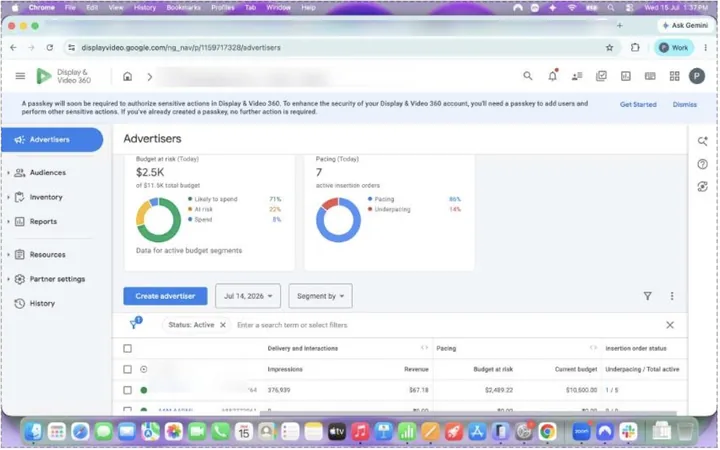720x450 pixels.
Task: Open the Bookmarks menu in menu bar
Action: (184, 7)
